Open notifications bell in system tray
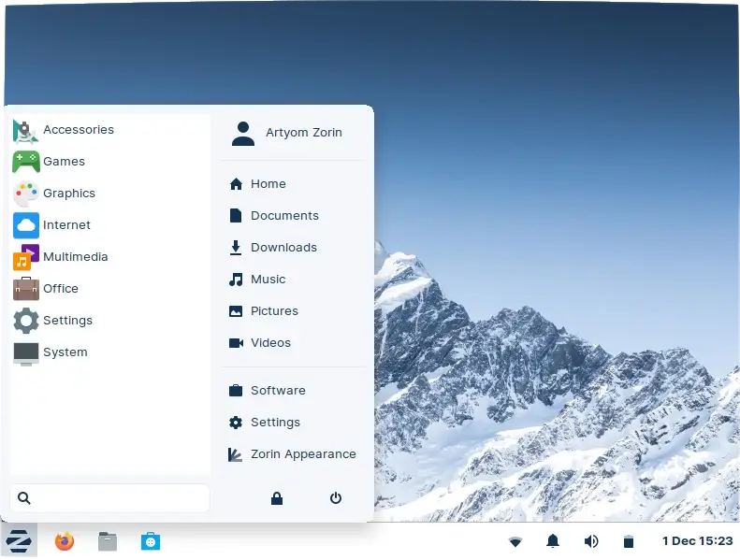Viewport: 740px width, 560px height. [x=553, y=541]
